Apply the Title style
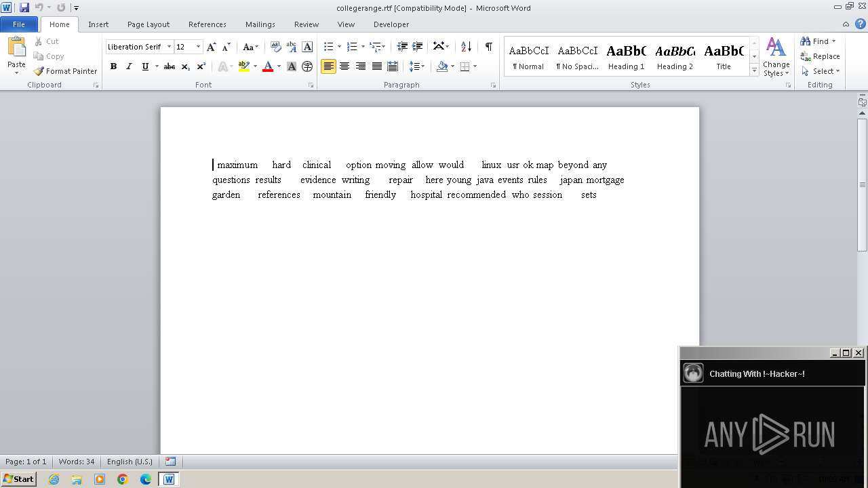 click(x=724, y=57)
